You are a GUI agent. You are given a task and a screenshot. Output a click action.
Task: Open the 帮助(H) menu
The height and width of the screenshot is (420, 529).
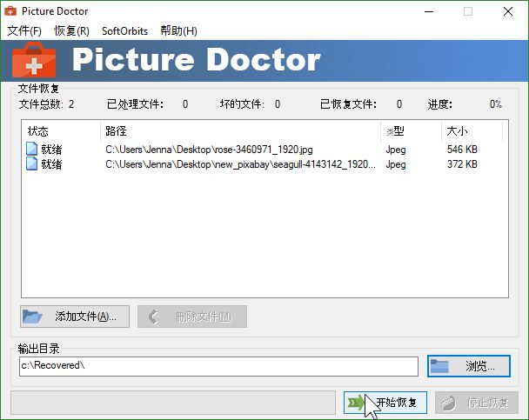click(178, 30)
